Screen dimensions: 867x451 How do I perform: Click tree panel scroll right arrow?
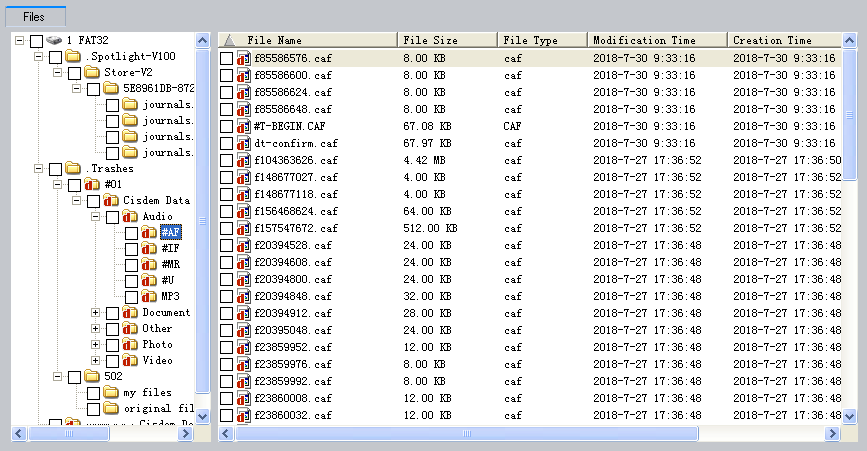tap(186, 434)
